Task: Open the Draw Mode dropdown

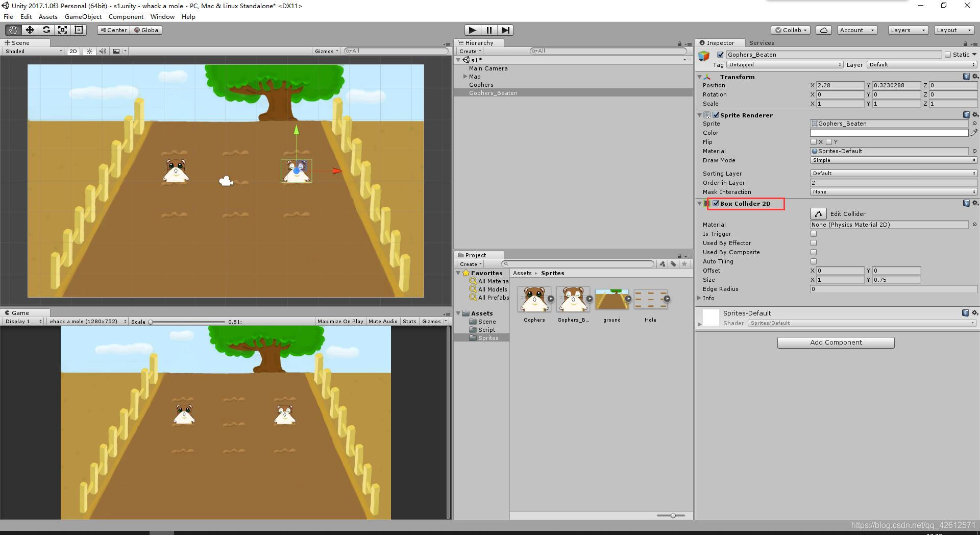Action: [x=894, y=160]
